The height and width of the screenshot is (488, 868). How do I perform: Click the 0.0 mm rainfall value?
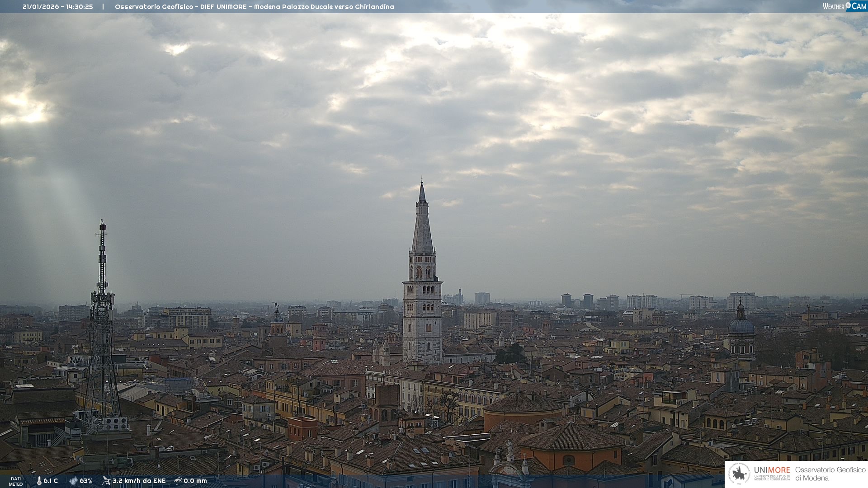tap(195, 481)
